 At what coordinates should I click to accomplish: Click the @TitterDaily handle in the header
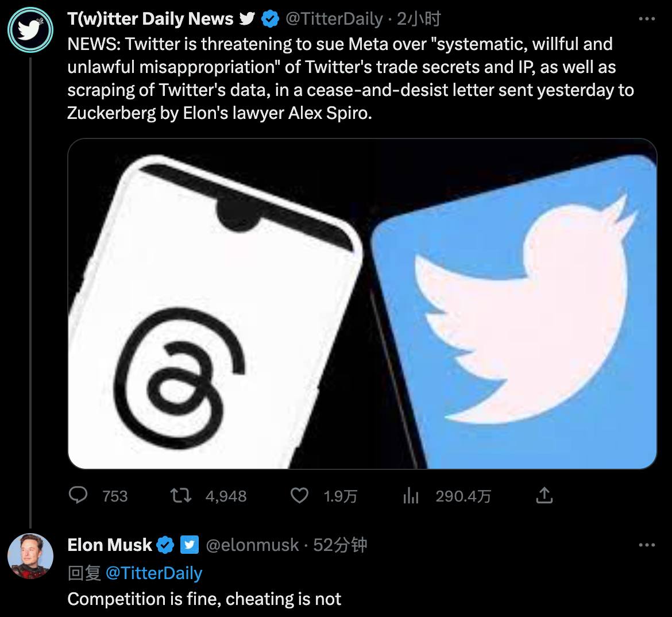pos(334,19)
